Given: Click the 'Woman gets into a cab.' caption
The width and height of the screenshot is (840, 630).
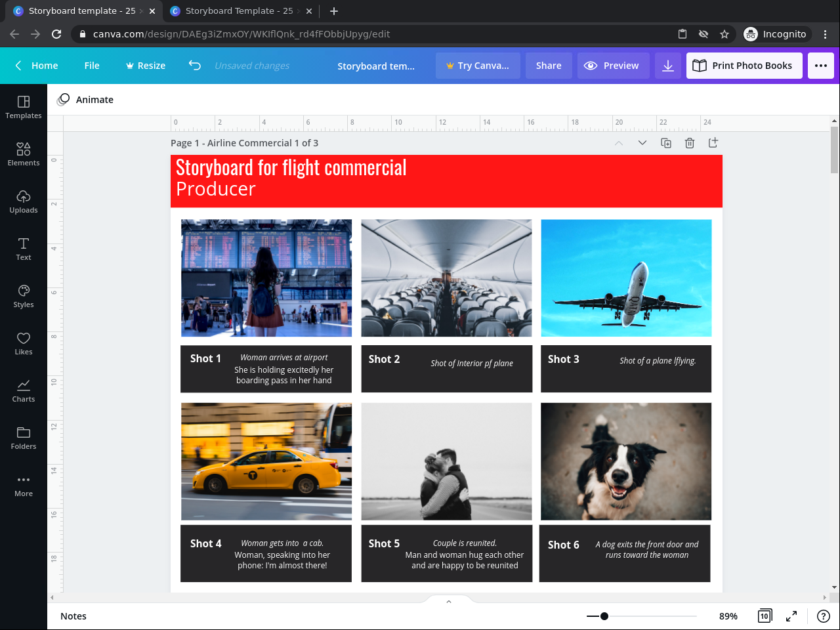Looking at the screenshot, I should (x=282, y=543).
